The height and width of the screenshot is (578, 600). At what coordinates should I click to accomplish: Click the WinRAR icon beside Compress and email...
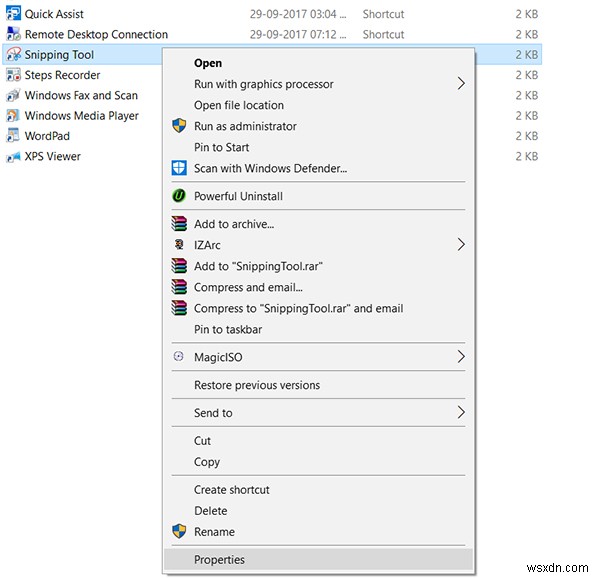point(179,287)
